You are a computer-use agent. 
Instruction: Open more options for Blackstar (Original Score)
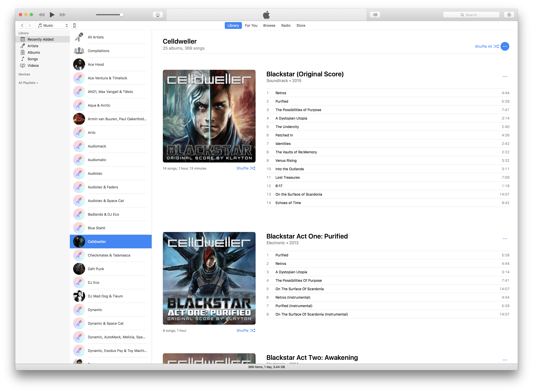504,76
